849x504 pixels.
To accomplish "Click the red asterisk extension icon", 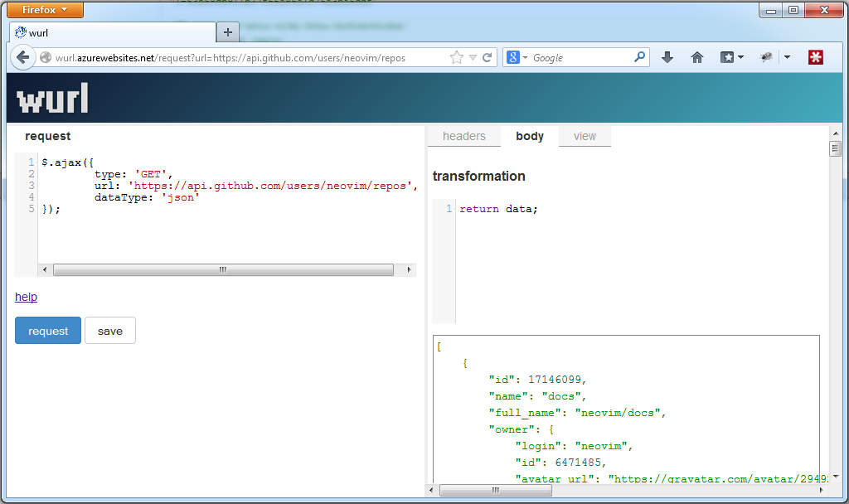I will coord(816,57).
